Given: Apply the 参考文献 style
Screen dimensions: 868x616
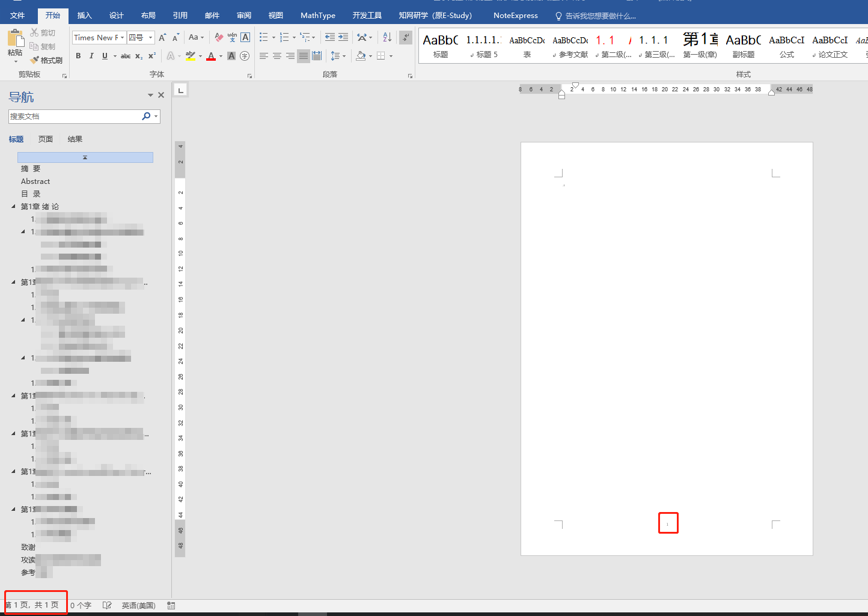Looking at the screenshot, I should tap(570, 46).
